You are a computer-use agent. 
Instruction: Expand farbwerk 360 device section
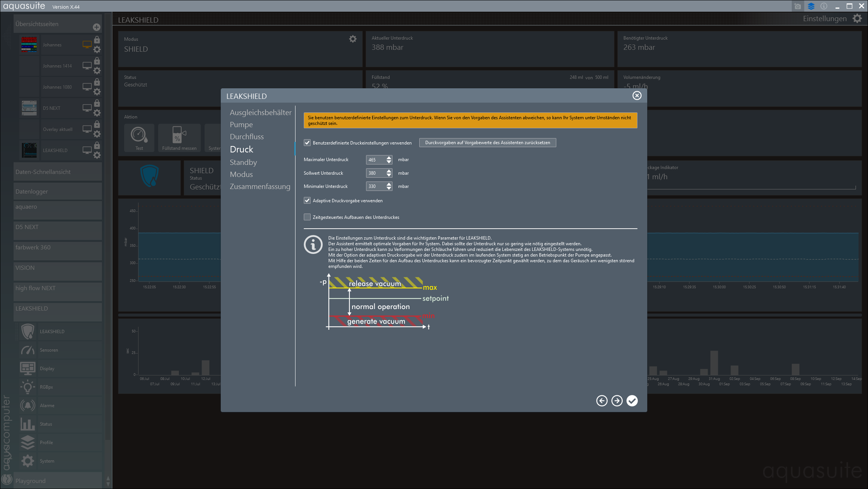click(x=58, y=251)
